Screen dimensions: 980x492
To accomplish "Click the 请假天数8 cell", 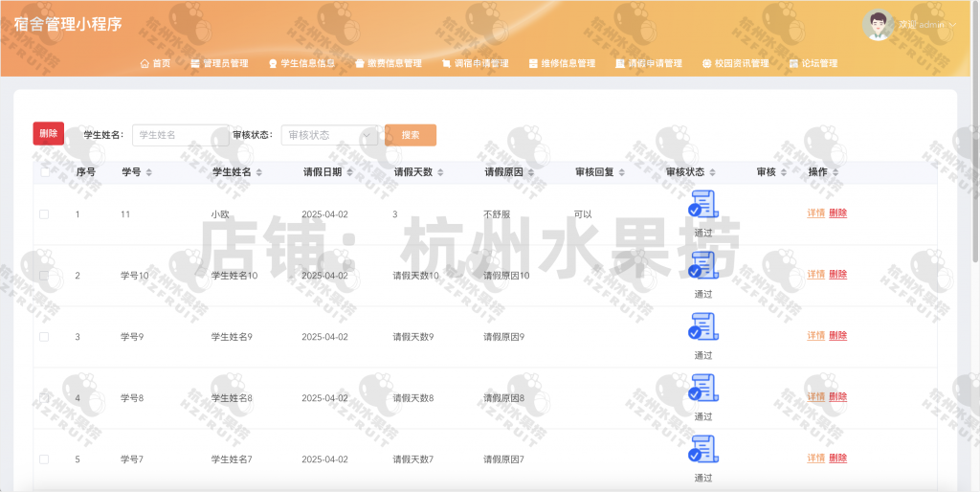I will click(x=413, y=398).
